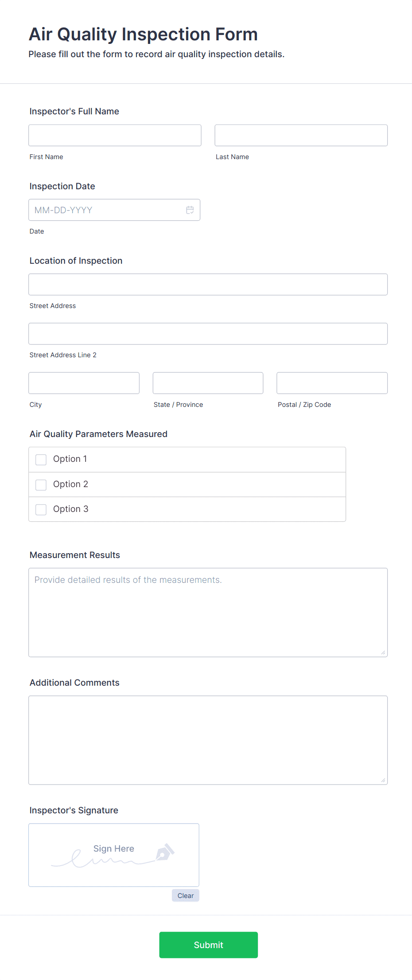Clear the inspector's signature

pos(185,895)
